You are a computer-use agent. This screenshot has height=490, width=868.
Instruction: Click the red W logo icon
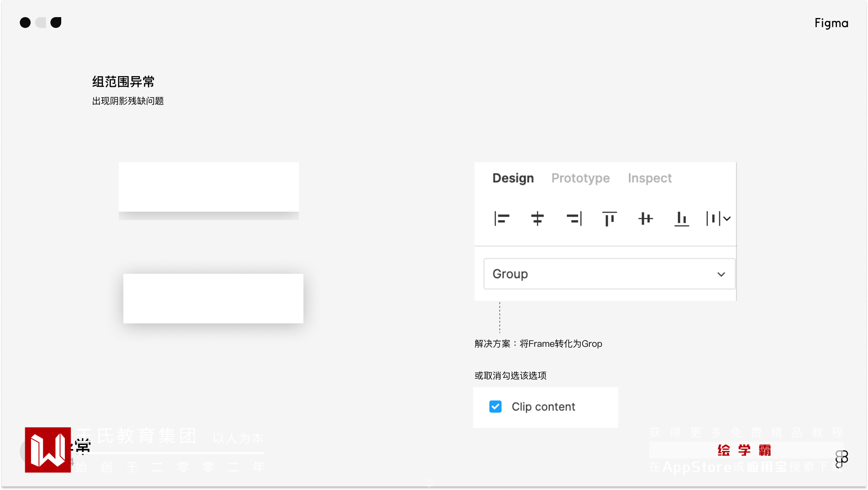click(48, 450)
